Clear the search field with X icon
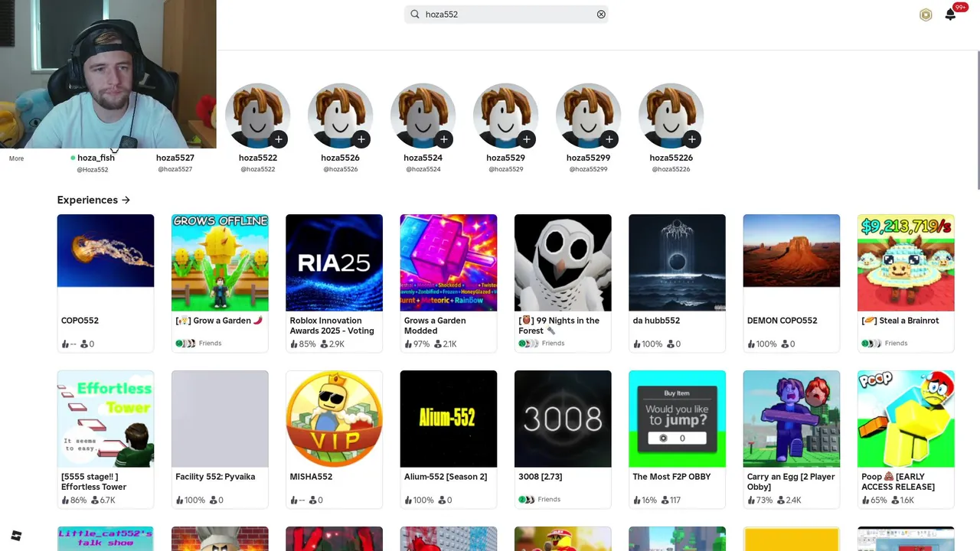 601,15
